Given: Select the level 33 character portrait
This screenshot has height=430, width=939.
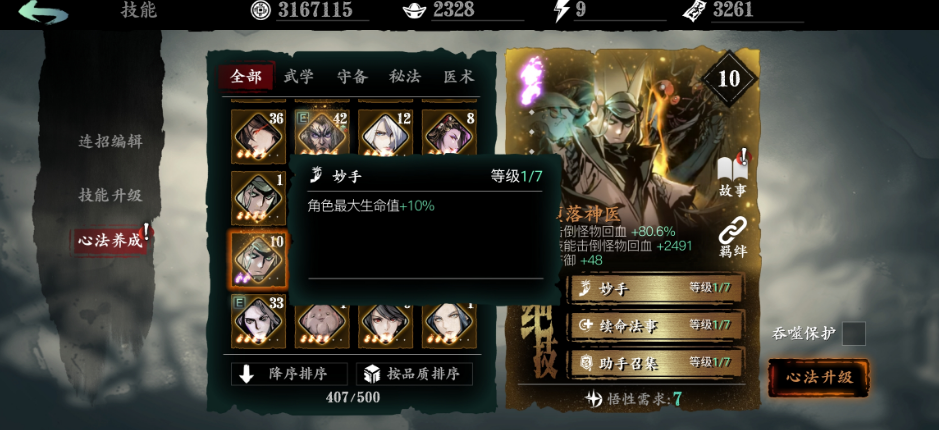Looking at the screenshot, I should click(259, 322).
